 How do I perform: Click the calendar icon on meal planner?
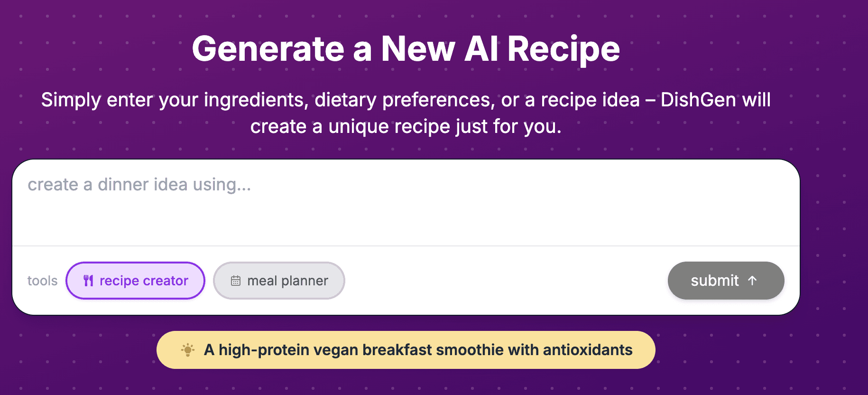tap(235, 281)
